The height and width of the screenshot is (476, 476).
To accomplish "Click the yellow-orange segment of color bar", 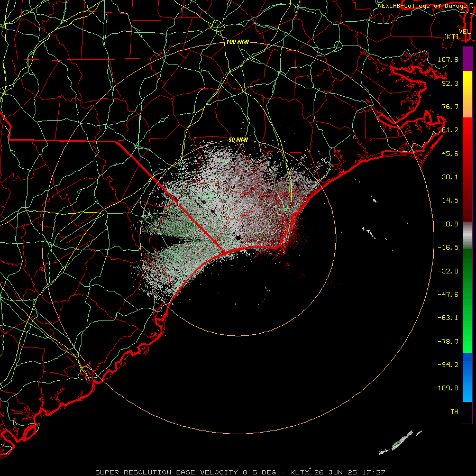I will click(x=467, y=94).
